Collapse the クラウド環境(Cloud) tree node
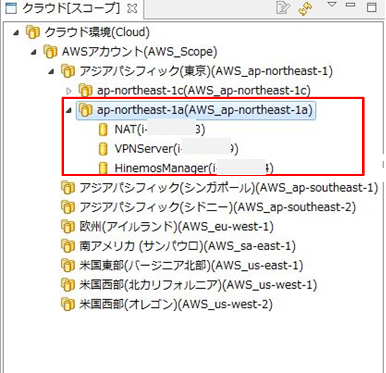Viewport: 386px width, 373px height. coord(16,33)
